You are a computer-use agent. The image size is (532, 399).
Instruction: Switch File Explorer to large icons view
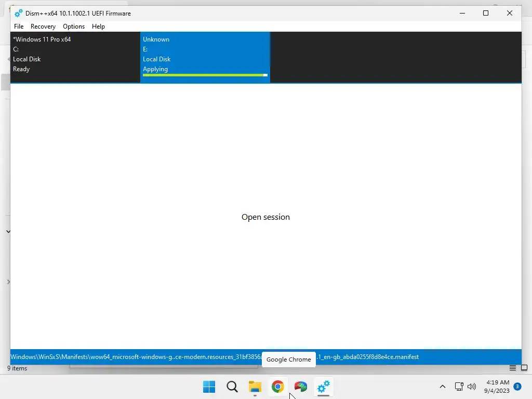pyautogui.click(x=524, y=368)
